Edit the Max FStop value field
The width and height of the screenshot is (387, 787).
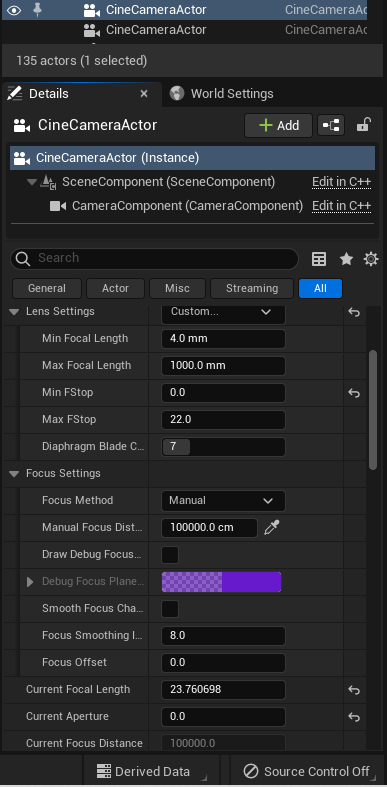click(x=223, y=420)
